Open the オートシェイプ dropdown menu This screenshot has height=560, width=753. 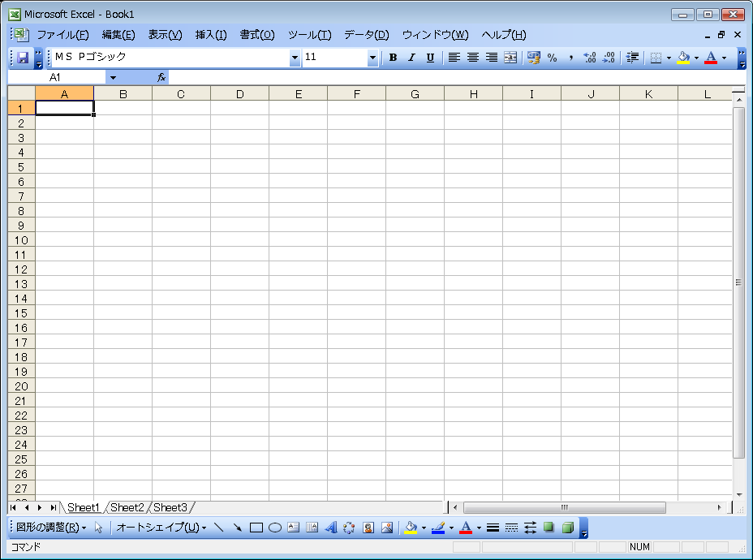tap(161, 528)
